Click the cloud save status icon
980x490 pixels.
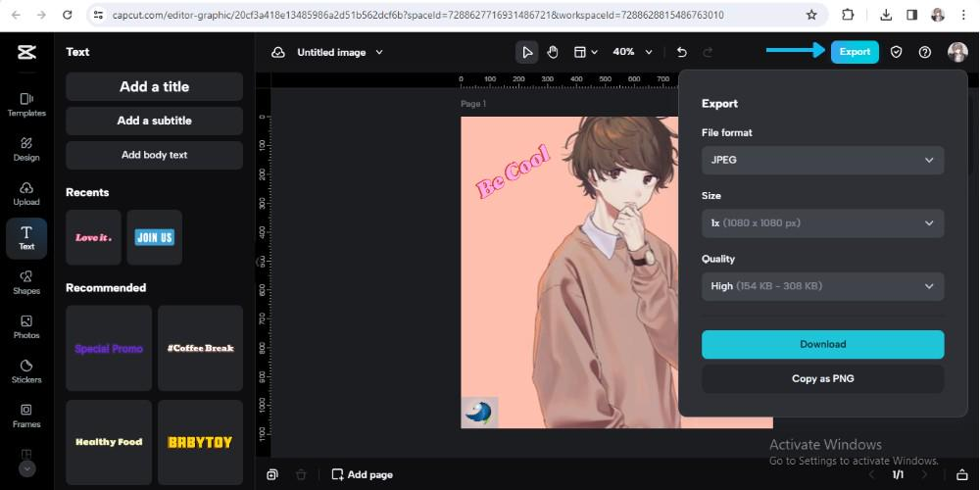(278, 53)
